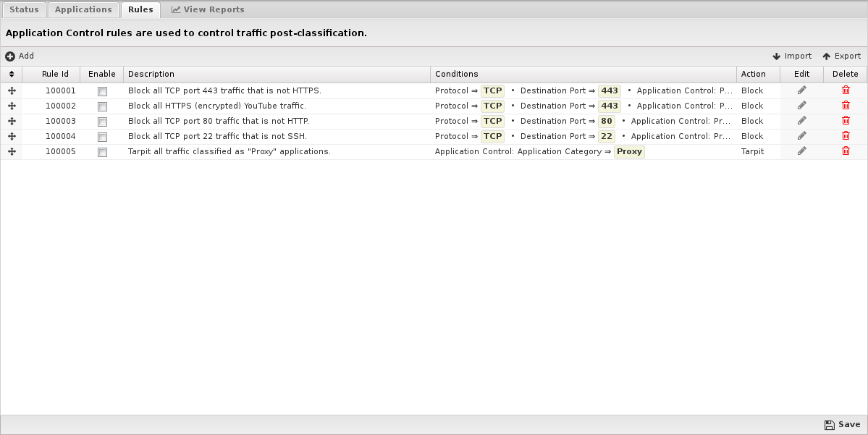Image resolution: width=868 pixels, height=435 pixels.
Task: Toggle the enable checkbox for rule 100003
Action: 102,122
